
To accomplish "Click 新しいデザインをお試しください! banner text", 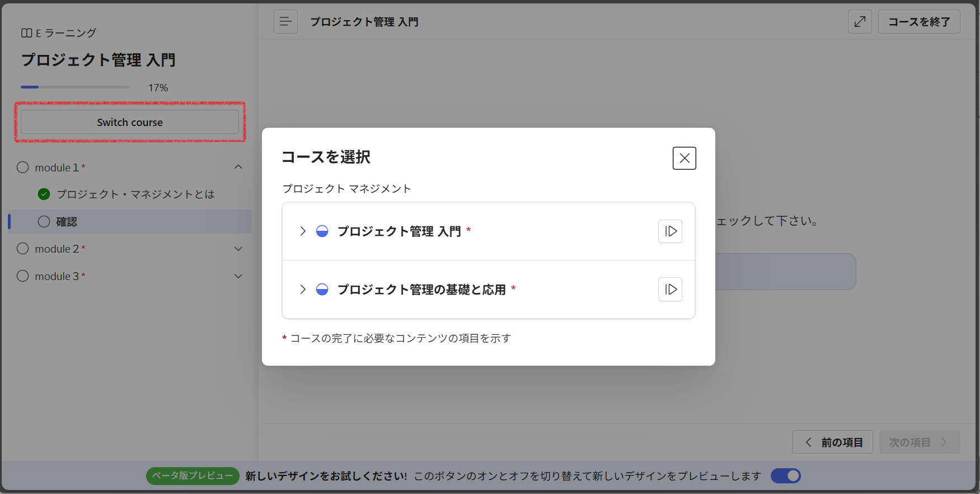I will (326, 476).
